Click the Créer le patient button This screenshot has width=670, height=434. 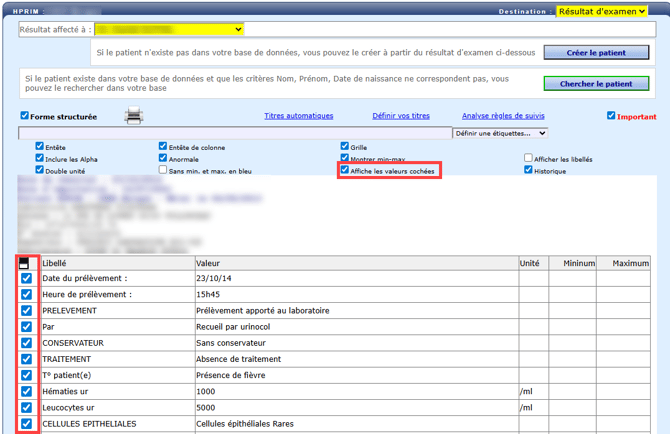tap(596, 52)
